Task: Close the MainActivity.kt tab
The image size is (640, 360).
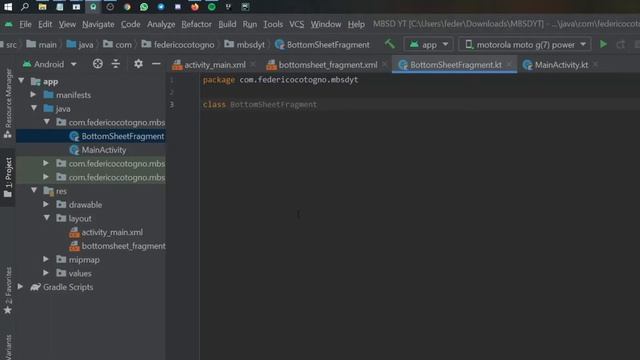Action: point(596,64)
